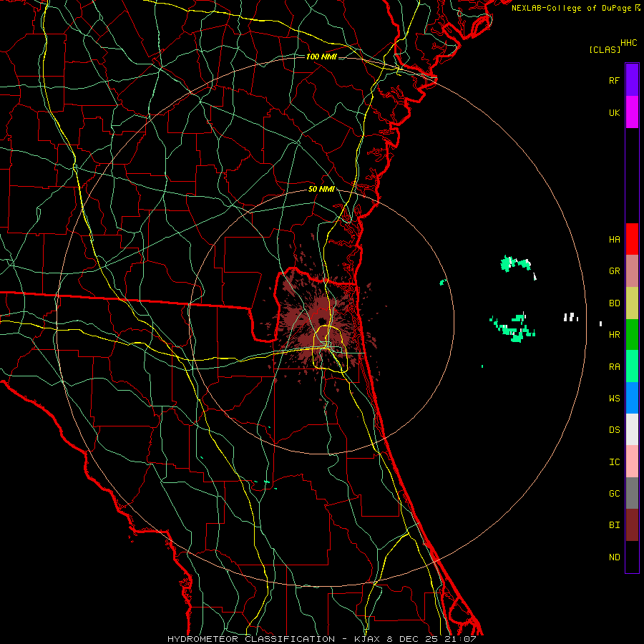Click the ND black legend swatch
Viewport: 644px width, 644px height.
pos(632,557)
